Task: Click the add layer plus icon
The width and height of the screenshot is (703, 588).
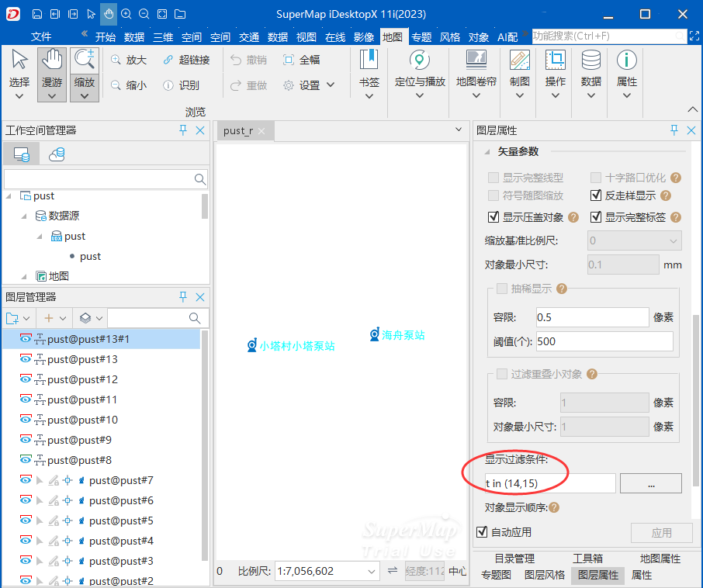Action: [x=48, y=318]
